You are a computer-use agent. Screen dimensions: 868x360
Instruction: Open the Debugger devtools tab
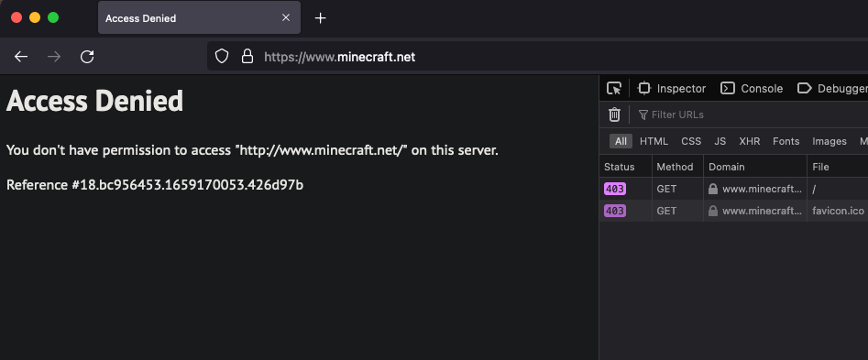pos(831,89)
